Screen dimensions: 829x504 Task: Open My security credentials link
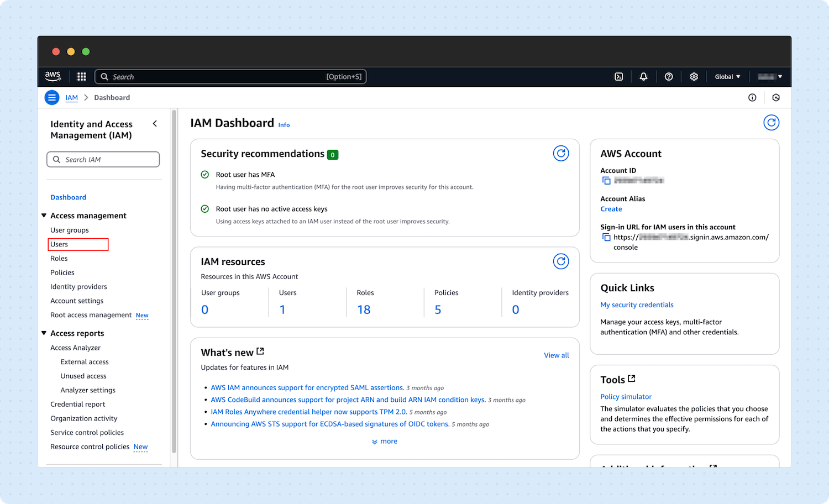point(637,305)
